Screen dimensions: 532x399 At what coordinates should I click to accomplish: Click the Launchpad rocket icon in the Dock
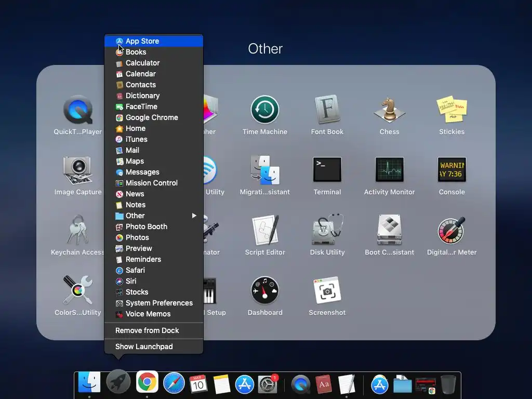tap(118, 382)
